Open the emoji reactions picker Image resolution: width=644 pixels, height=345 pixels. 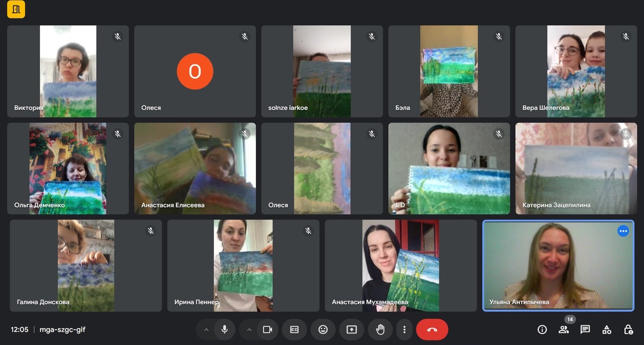click(x=323, y=329)
